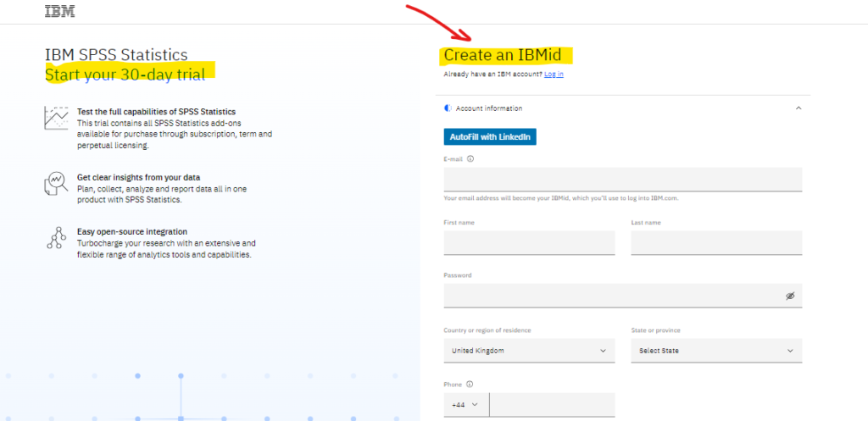The height and width of the screenshot is (421, 868).
Task: Follow the Log in link
Action: [554, 75]
